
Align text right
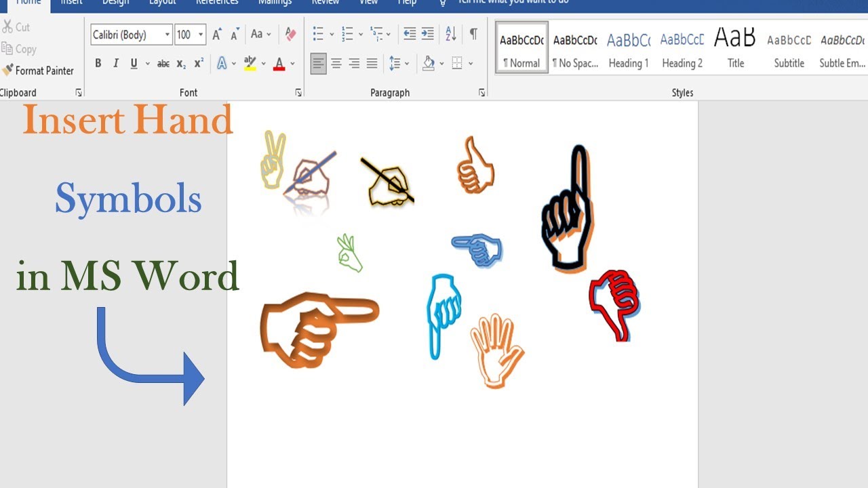click(x=354, y=64)
